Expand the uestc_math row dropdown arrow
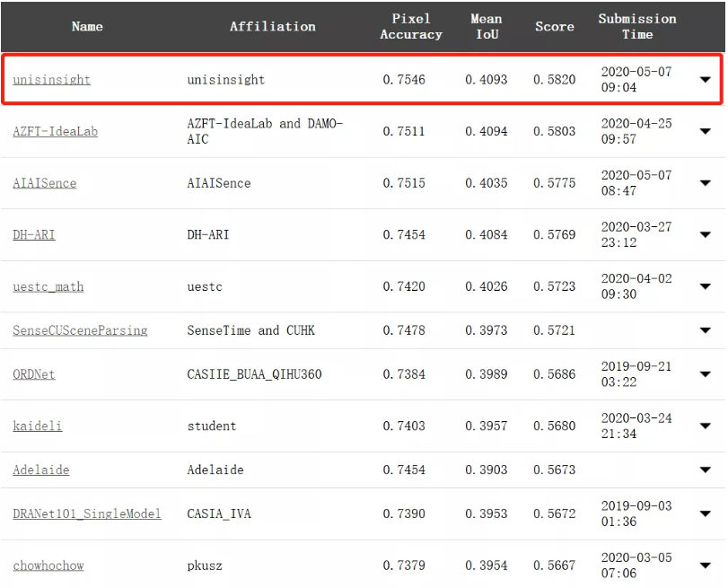Image resolution: width=728 pixels, height=588 pixels. pos(706,286)
